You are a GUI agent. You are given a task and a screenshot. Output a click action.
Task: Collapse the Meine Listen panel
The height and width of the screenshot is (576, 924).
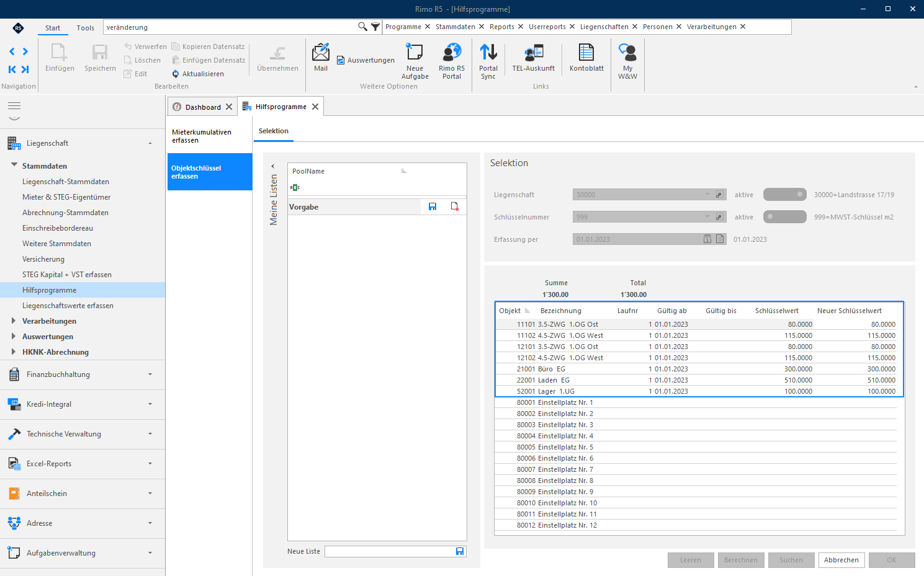point(273,166)
